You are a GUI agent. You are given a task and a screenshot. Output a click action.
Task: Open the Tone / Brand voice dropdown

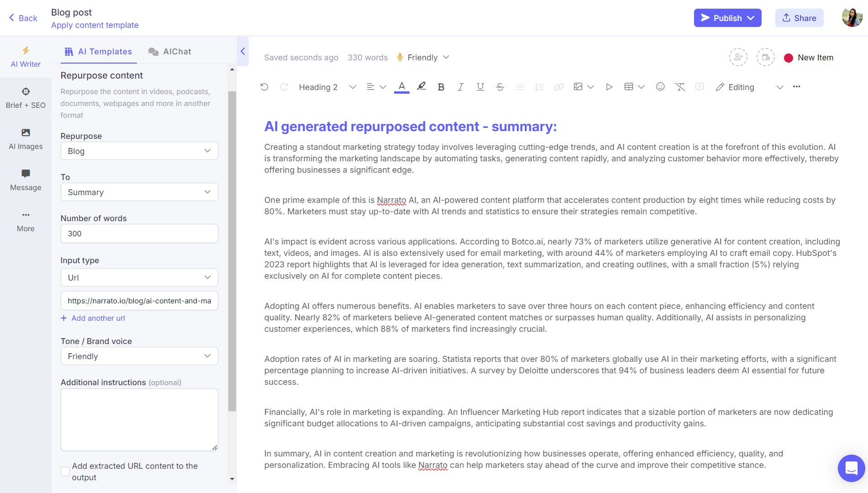139,356
